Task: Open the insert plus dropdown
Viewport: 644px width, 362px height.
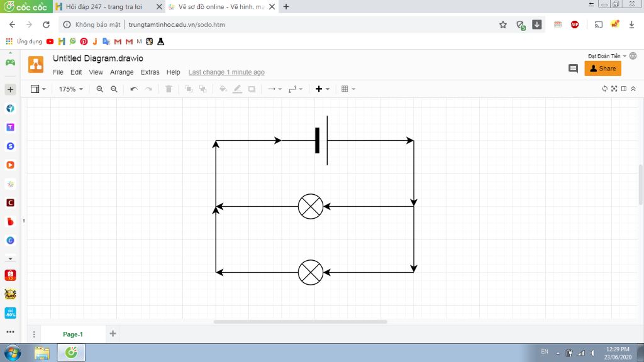Action: coord(323,89)
